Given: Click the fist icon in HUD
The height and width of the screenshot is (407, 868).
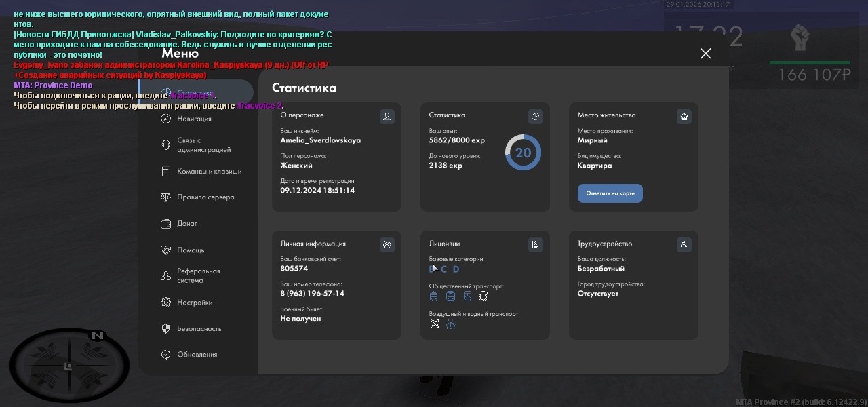Looking at the screenshot, I should click(801, 37).
